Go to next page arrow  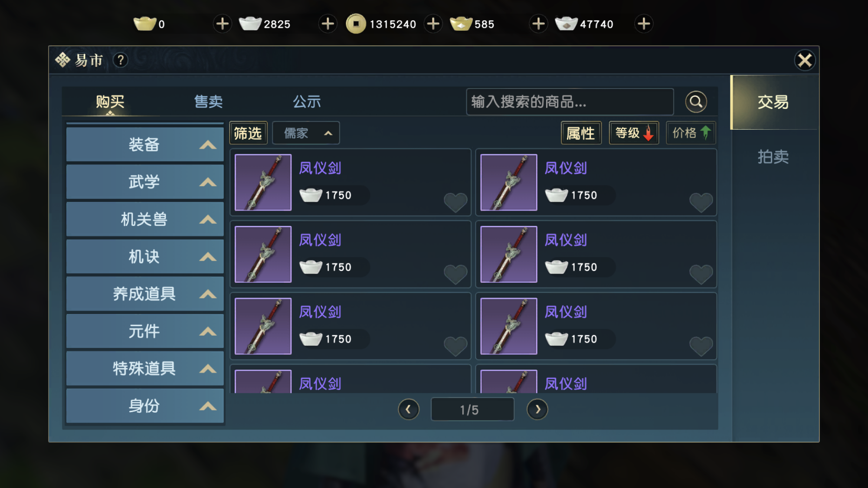point(537,409)
